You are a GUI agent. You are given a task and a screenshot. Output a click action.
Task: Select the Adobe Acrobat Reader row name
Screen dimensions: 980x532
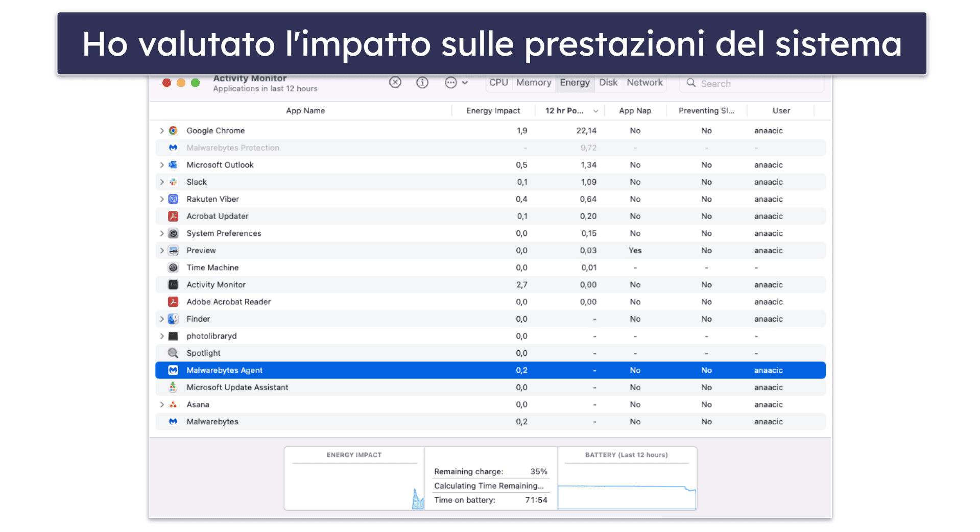(x=229, y=302)
